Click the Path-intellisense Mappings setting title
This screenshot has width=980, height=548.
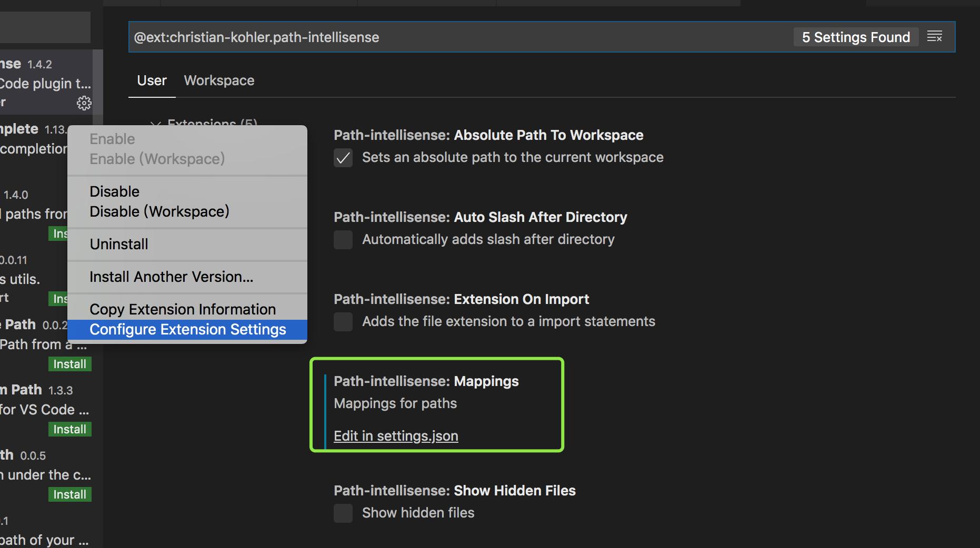click(426, 381)
